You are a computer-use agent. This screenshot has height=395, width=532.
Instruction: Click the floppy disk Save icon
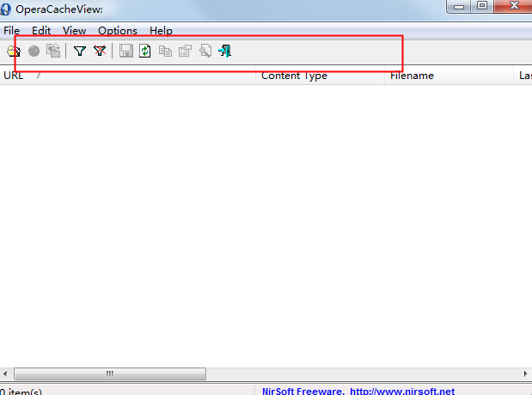[125, 51]
